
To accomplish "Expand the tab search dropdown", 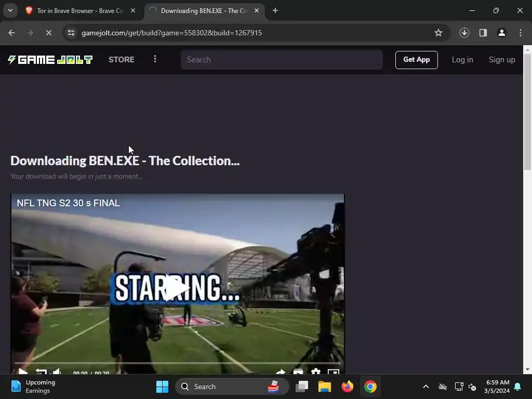I will click(10, 10).
